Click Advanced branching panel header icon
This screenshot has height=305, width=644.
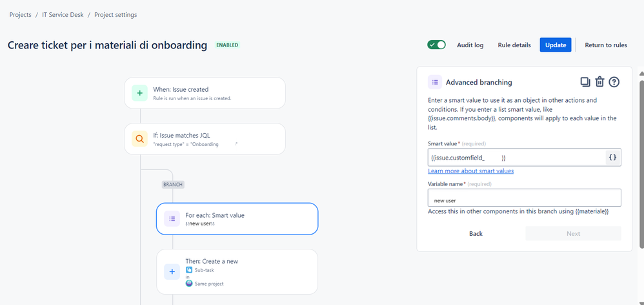(435, 82)
